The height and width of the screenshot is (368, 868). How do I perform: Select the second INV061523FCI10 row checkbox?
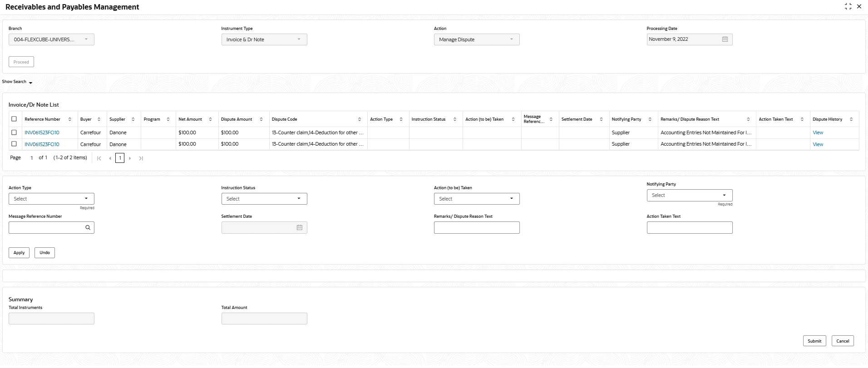tap(14, 144)
